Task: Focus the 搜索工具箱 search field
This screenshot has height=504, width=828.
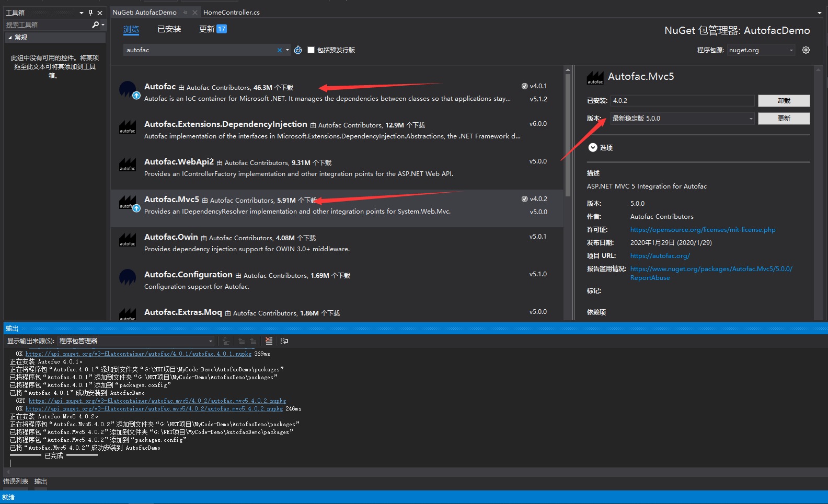Action: point(47,25)
